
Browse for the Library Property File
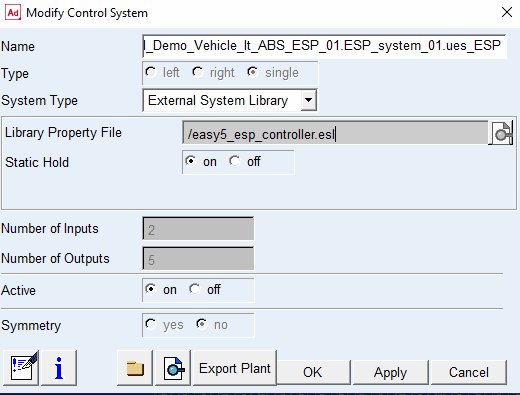(x=502, y=133)
